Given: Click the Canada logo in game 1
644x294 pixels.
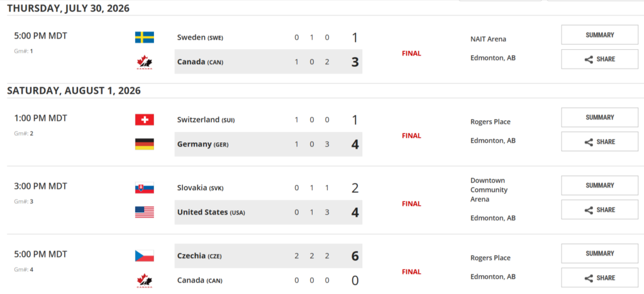Looking at the screenshot, I should 144,62.
